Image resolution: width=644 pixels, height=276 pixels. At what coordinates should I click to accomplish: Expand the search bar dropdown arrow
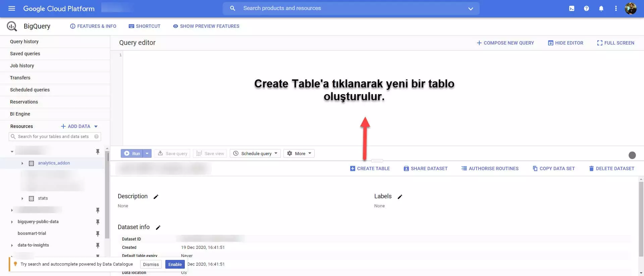471,9
